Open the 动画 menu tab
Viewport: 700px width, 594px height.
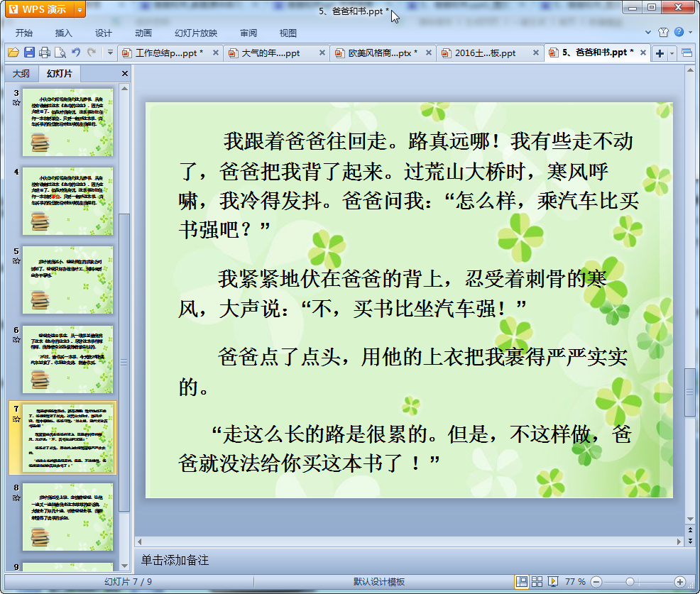tap(143, 33)
